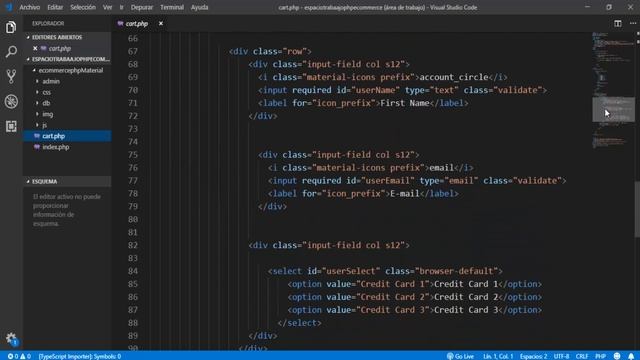
Task: Open the Ir menu
Action: pyautogui.click(x=121, y=7)
